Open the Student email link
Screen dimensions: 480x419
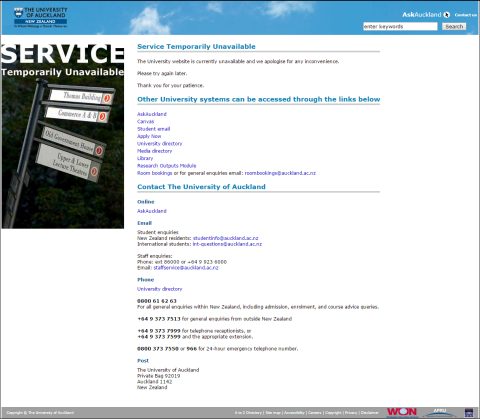[154, 129]
